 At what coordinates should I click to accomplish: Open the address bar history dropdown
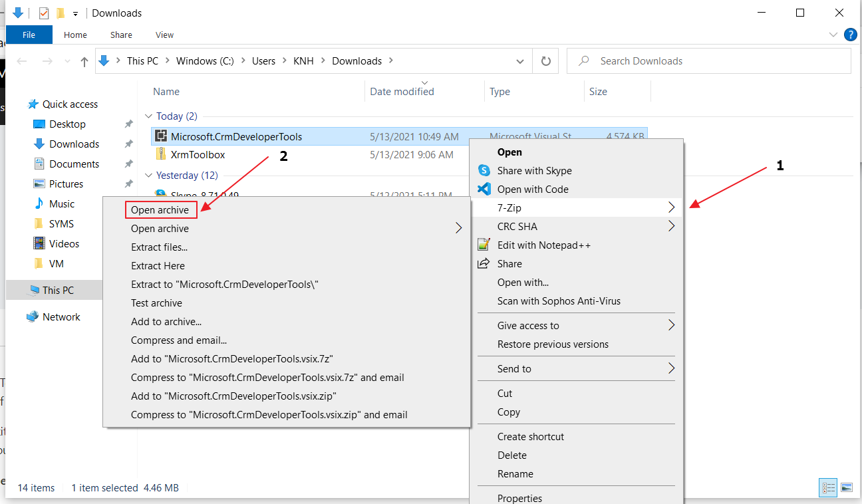tap(520, 61)
